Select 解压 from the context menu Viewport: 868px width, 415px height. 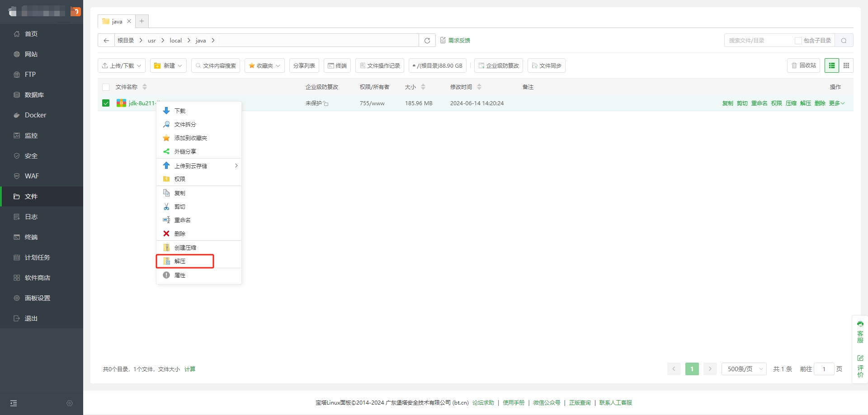180,261
